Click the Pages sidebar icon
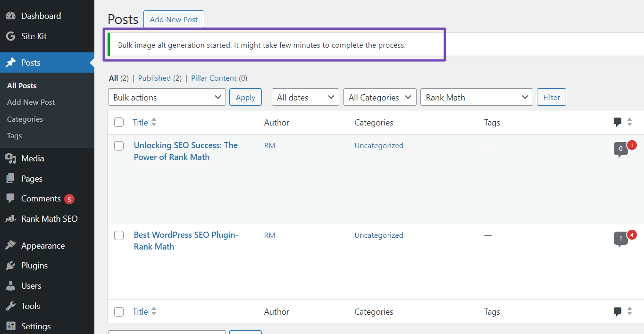644x334 pixels. (10, 179)
